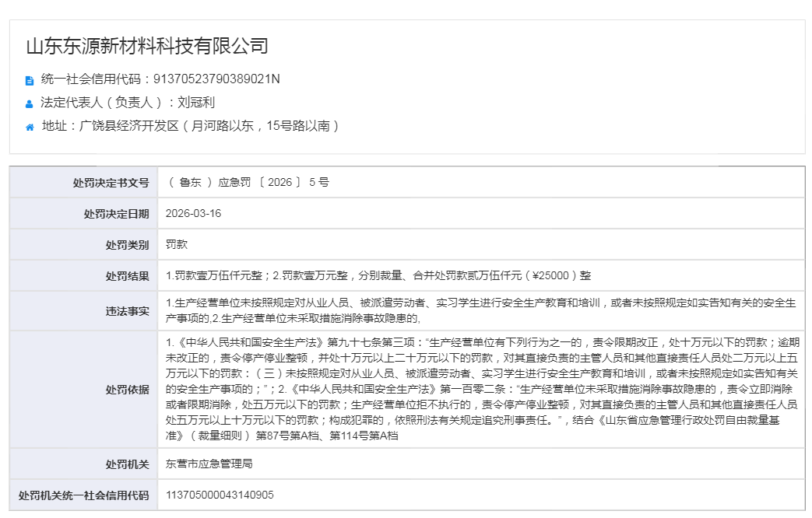Screen dimensions: 812x518
Task: Select authority code 113705000043140905
Action: coord(220,495)
